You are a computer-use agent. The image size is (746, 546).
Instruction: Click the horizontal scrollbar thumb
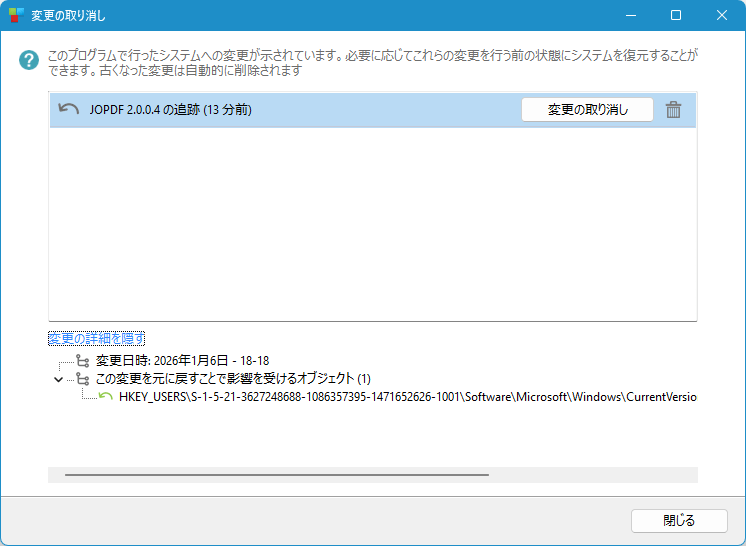[276, 475]
